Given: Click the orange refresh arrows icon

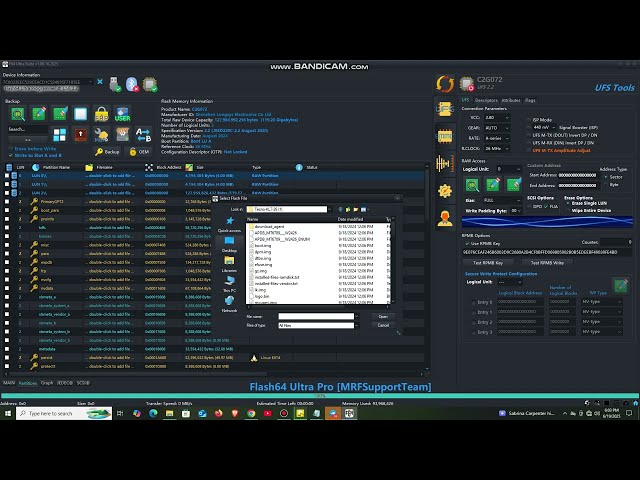Looking at the screenshot, I should point(445,84).
